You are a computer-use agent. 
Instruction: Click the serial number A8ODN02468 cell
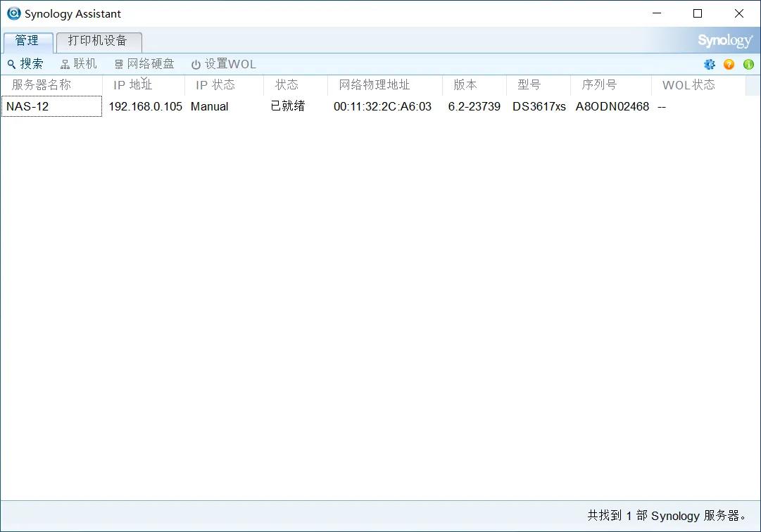pos(612,106)
